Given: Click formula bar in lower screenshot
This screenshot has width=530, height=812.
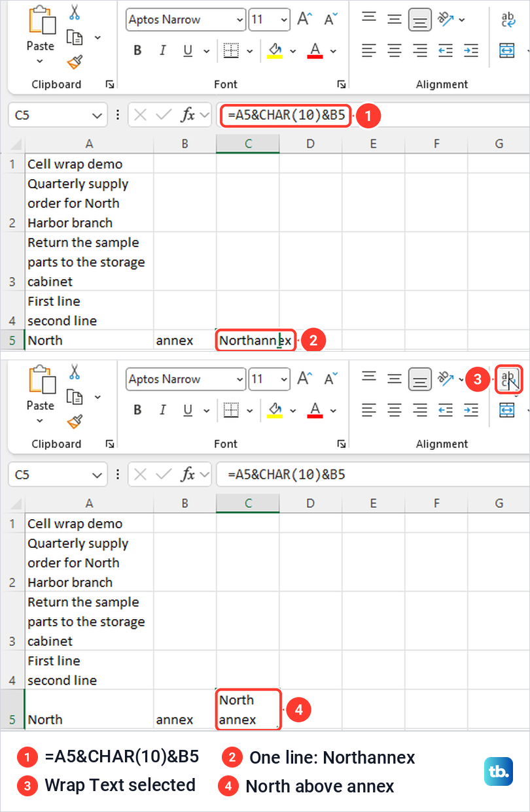Looking at the screenshot, I should [372, 475].
